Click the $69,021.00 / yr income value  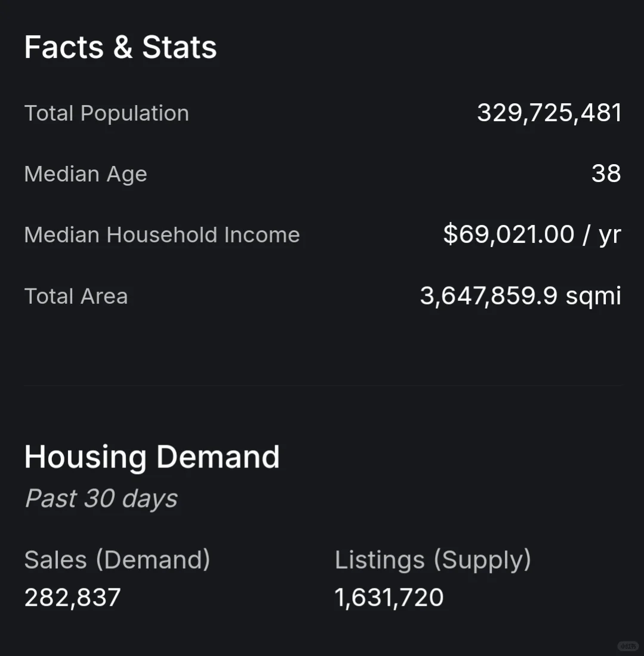[532, 235]
